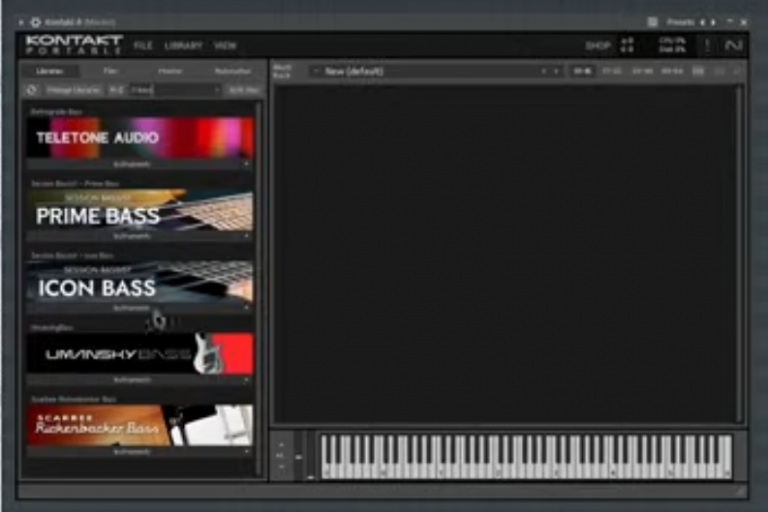768x512 pixels.
Task: Open the VIEW menu
Action: click(225, 46)
